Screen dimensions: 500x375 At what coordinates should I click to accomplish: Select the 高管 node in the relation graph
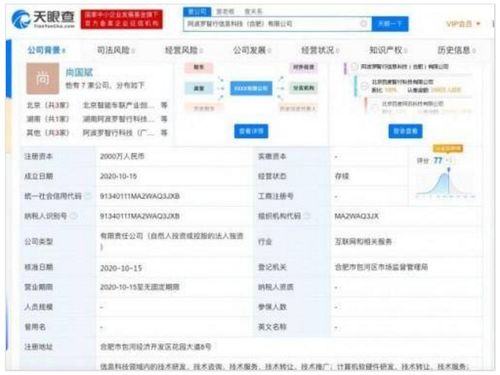tap(199, 88)
